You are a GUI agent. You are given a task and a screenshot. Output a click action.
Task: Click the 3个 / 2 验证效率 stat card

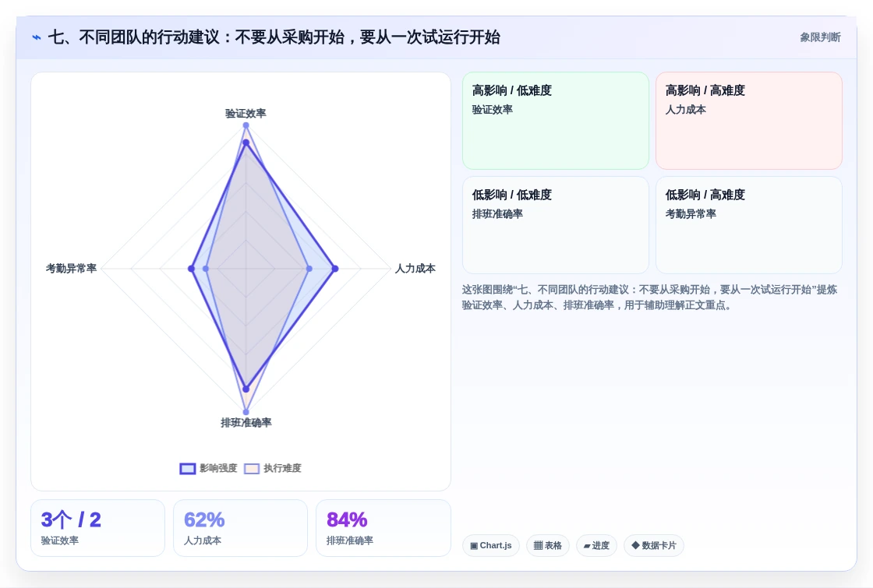(97, 528)
